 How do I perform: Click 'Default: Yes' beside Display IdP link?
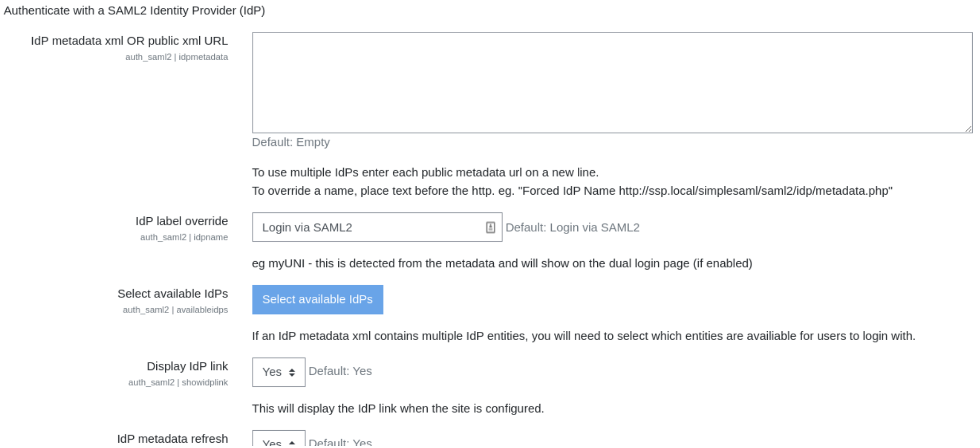click(x=340, y=371)
